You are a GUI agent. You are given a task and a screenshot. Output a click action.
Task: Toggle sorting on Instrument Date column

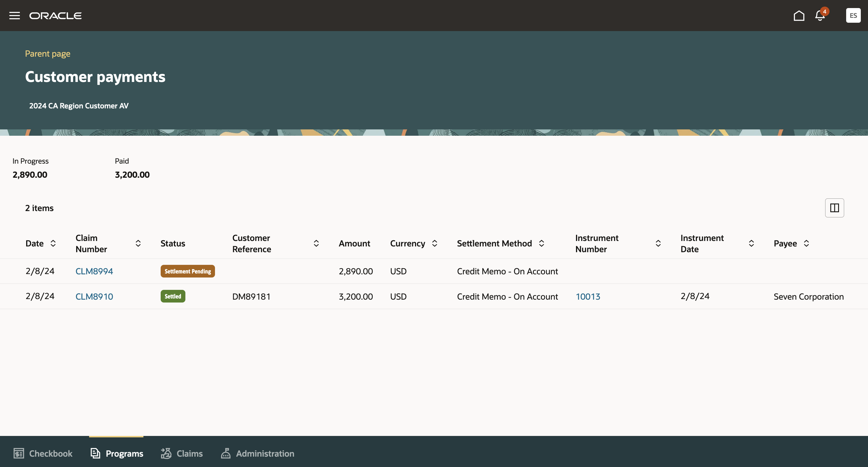[x=751, y=243]
